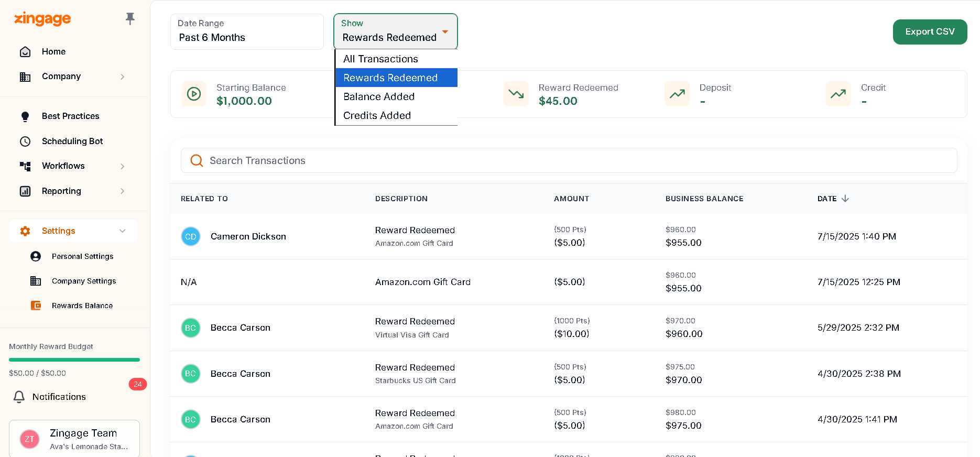Viewport: 980px width, 457px height.
Task: Click the Monthly Reward Budget progress bar
Action: click(x=74, y=360)
